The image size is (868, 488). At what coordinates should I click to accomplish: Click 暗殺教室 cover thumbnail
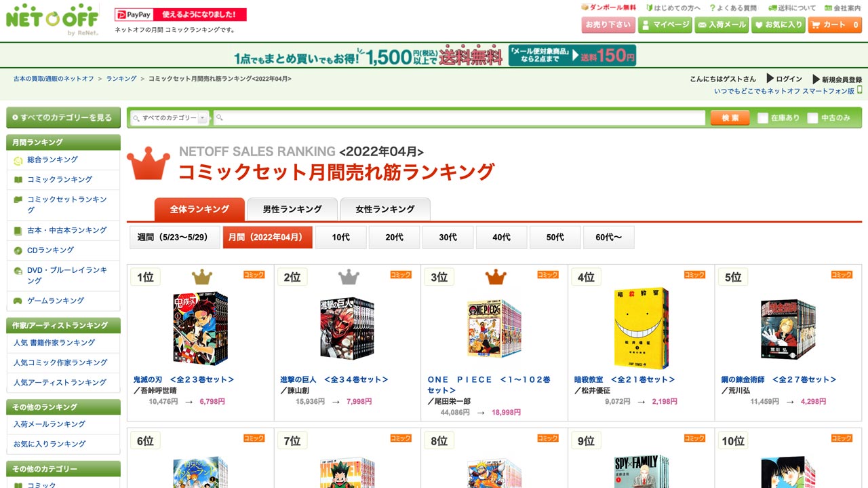pos(642,328)
